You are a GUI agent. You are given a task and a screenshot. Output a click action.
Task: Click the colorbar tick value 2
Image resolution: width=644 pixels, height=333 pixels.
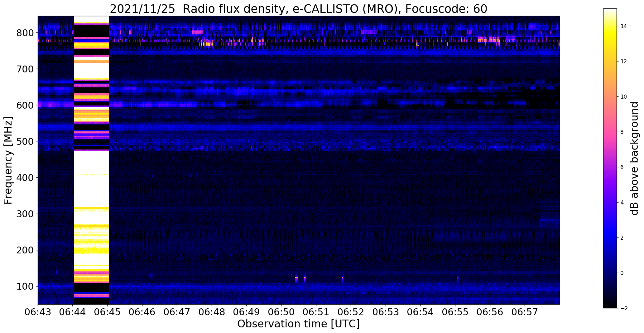(x=622, y=238)
